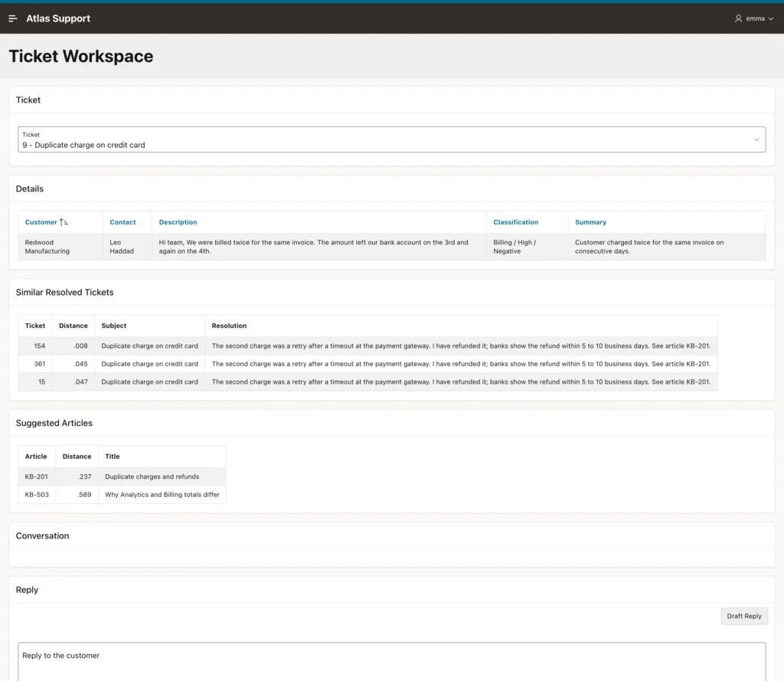Click 'Why Analytics and Billing totals differ' title

(x=162, y=495)
